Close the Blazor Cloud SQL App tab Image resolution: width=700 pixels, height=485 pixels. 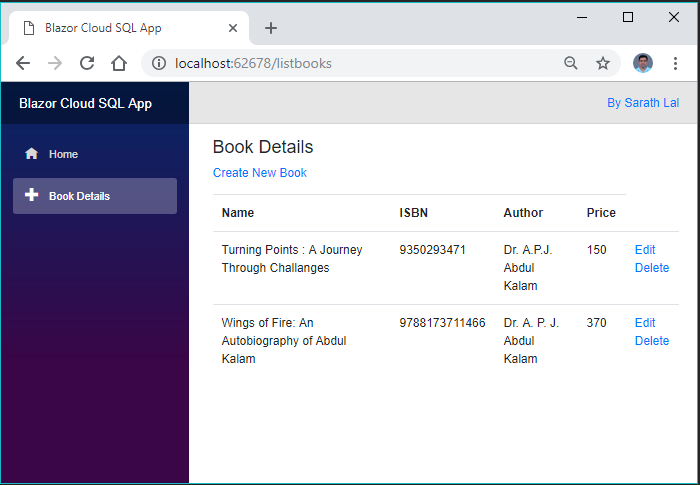tap(233, 28)
